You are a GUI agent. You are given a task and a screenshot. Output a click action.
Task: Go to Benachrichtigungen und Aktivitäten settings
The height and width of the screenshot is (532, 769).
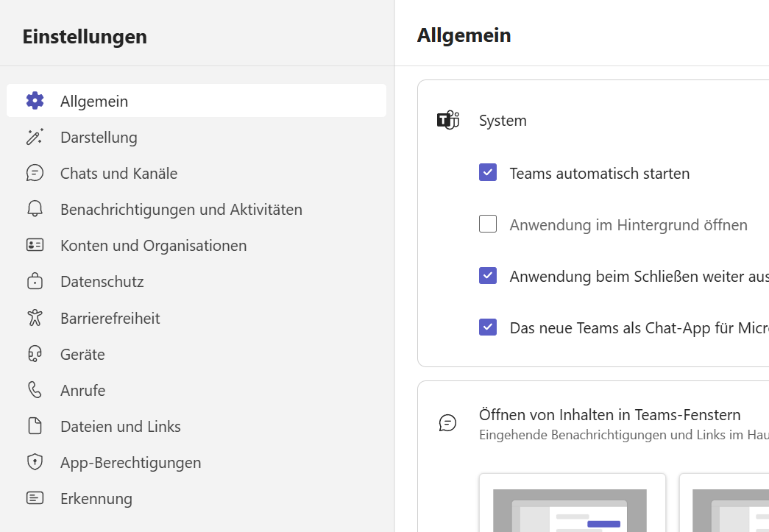[181, 209]
